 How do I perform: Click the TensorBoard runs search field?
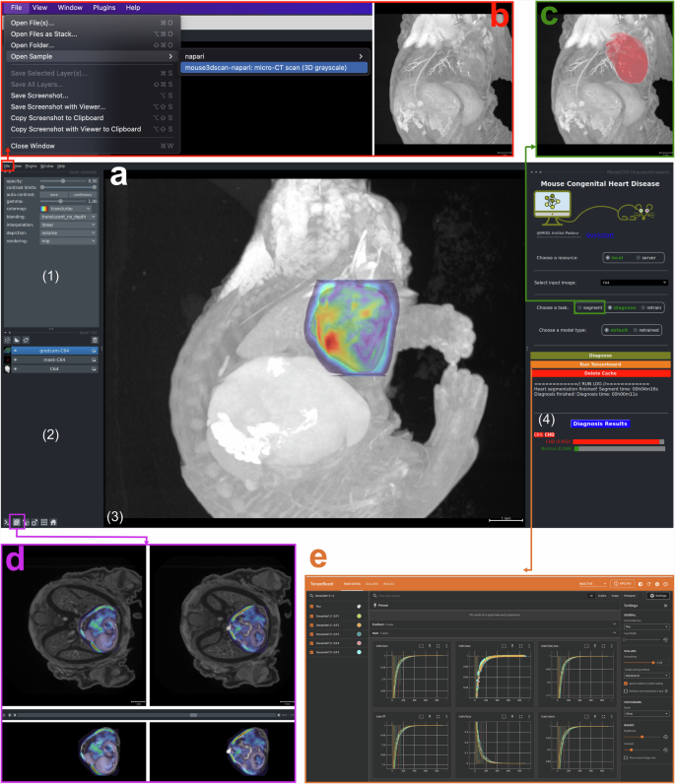[x=337, y=596]
